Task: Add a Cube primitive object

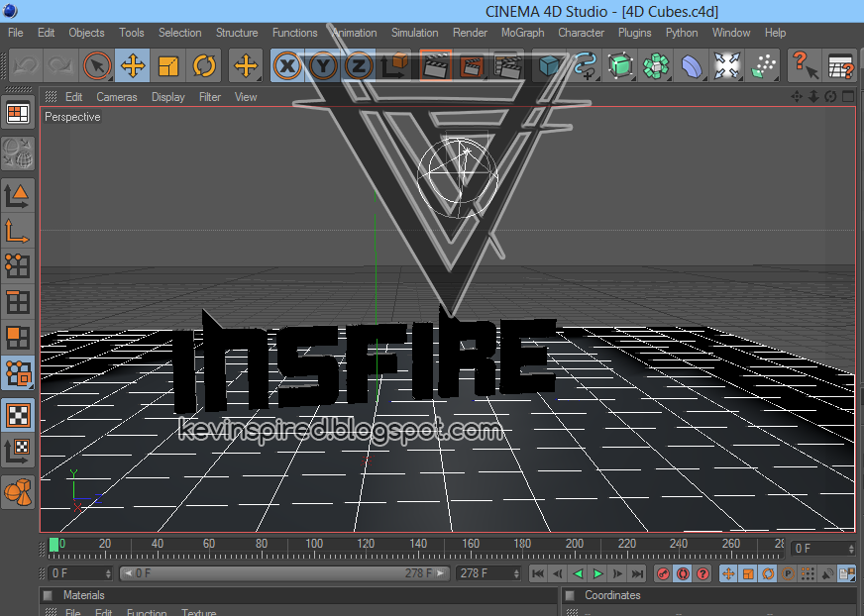Action: [x=549, y=66]
